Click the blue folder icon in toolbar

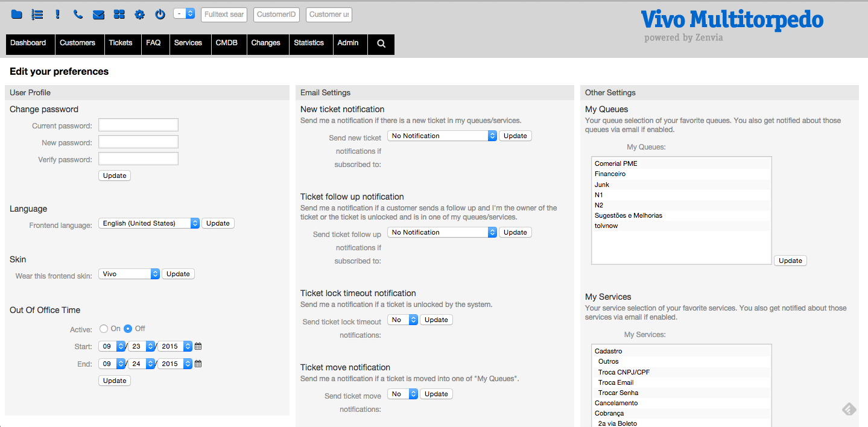tap(16, 14)
